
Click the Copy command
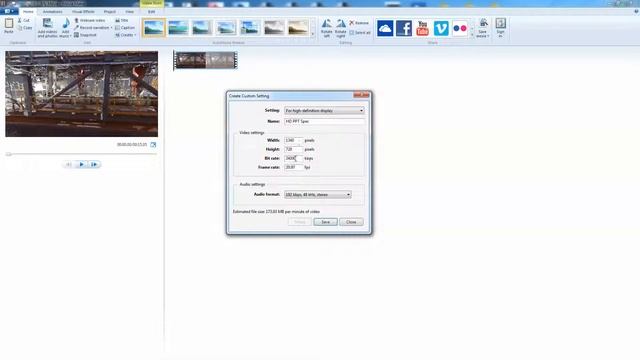pos(24,28)
